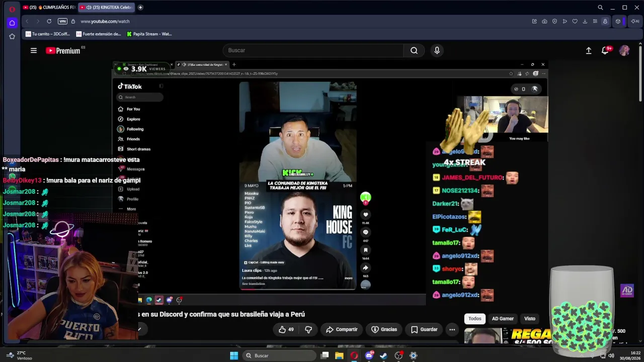Open the weather widget showing 27°C

click(x=19, y=355)
